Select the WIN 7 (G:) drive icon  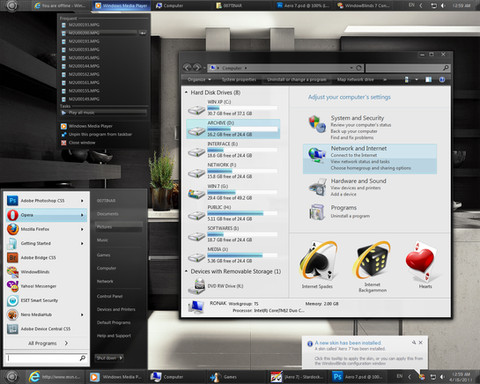click(x=196, y=194)
